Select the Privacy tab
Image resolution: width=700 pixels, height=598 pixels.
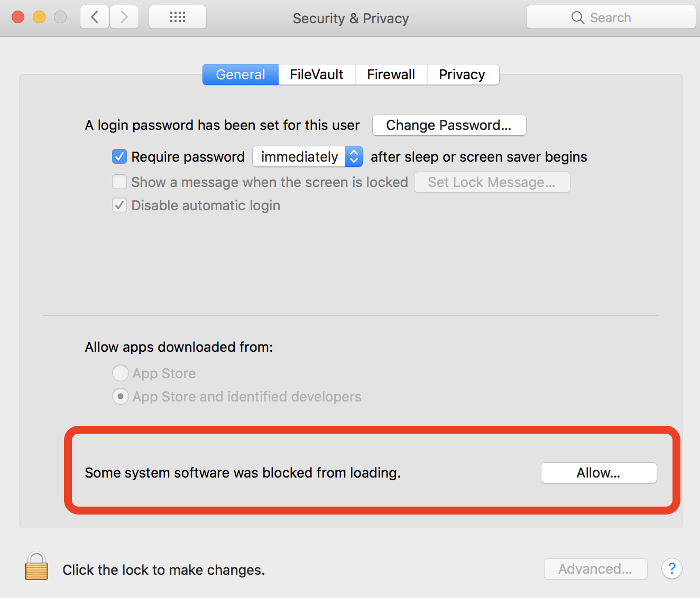pyautogui.click(x=462, y=74)
